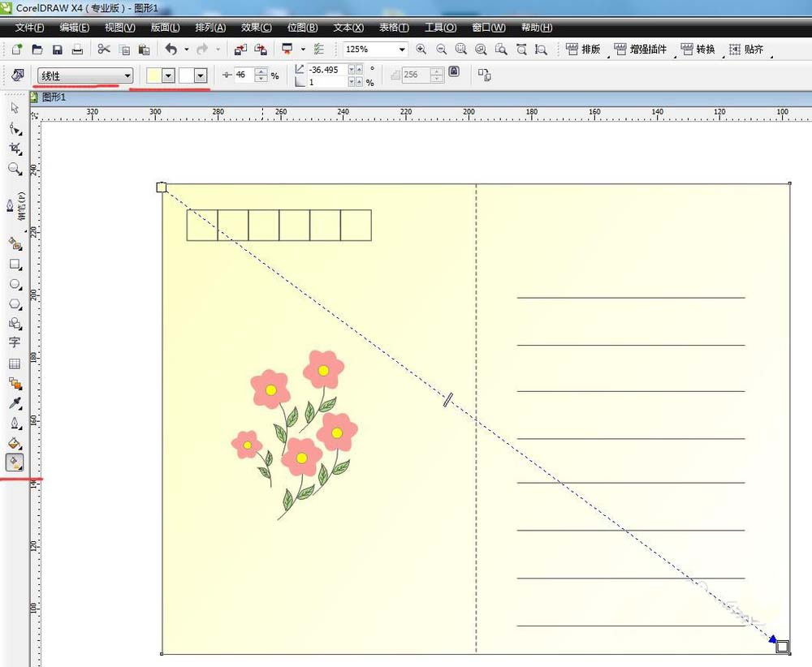
Task: Click the Paste icon
Action: click(144, 49)
